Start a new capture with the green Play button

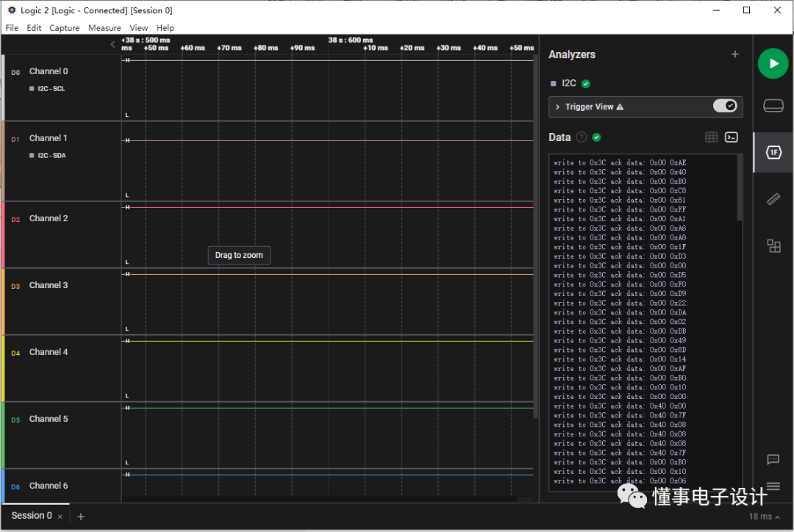773,63
